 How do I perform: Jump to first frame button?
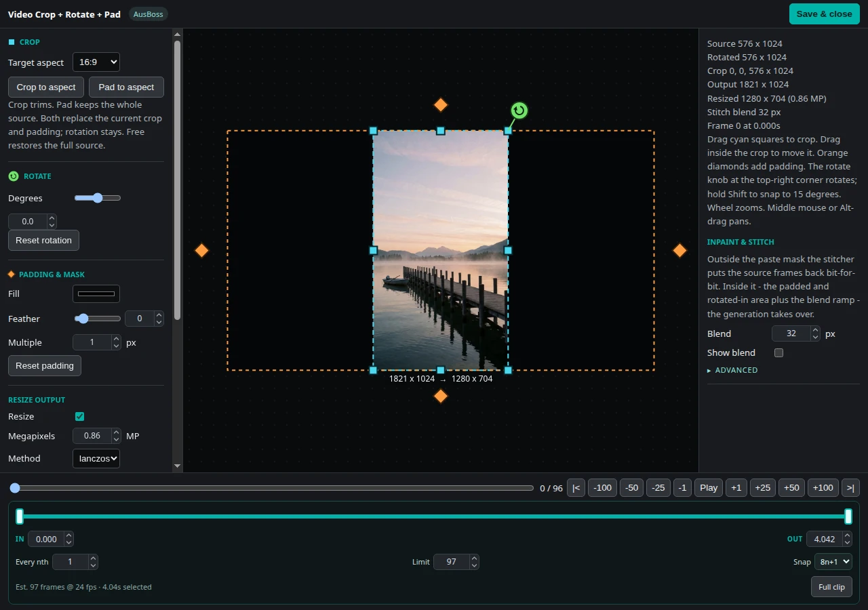click(576, 488)
